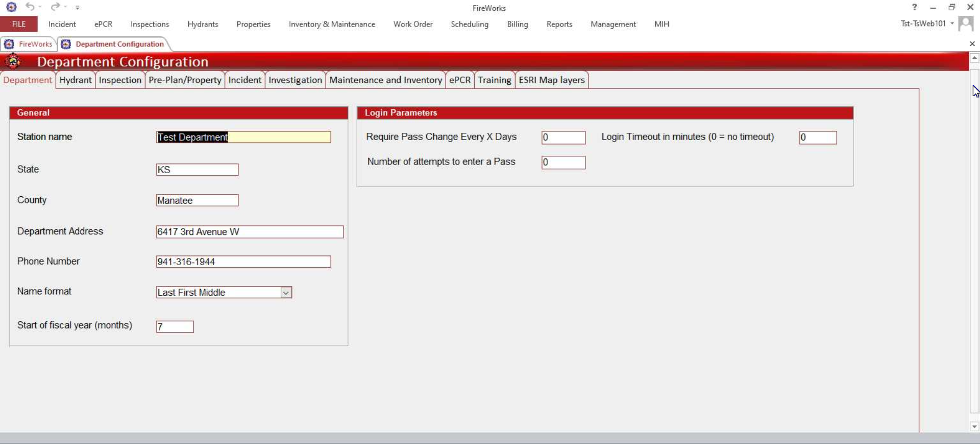Viewport: 980px width, 444px height.
Task: Click the Department Configuration firefighter badge icon
Action: (x=13, y=62)
